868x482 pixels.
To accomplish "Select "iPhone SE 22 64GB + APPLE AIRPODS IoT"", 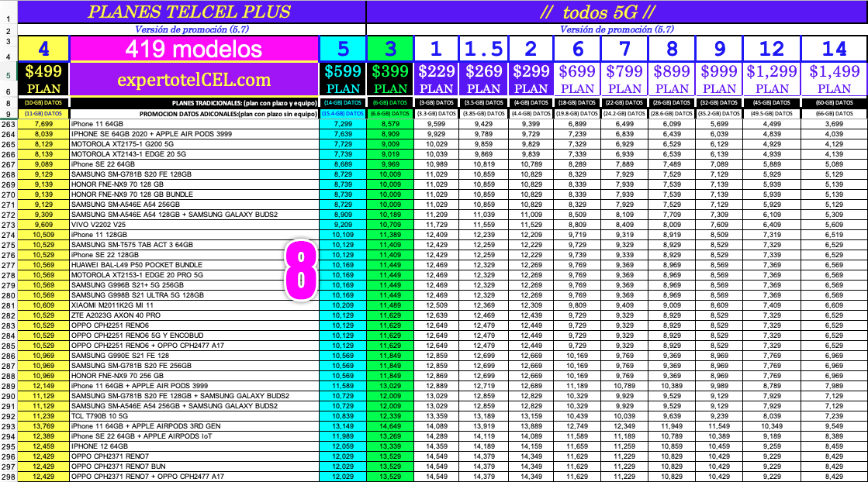I will click(194, 436).
